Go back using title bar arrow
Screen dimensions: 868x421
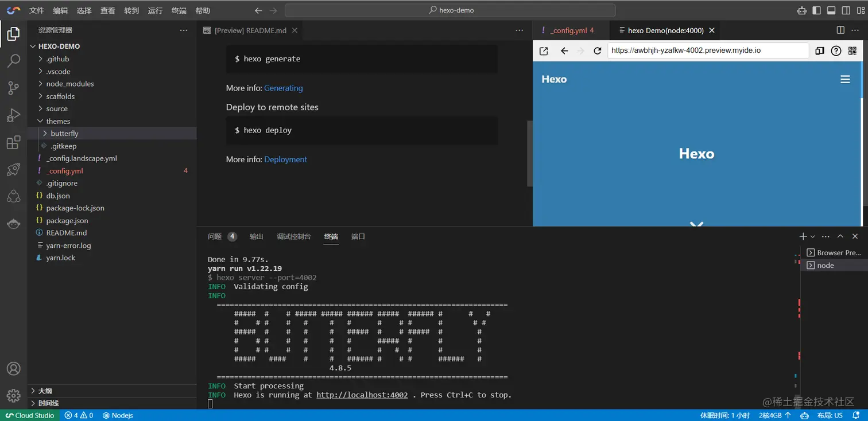coord(258,10)
